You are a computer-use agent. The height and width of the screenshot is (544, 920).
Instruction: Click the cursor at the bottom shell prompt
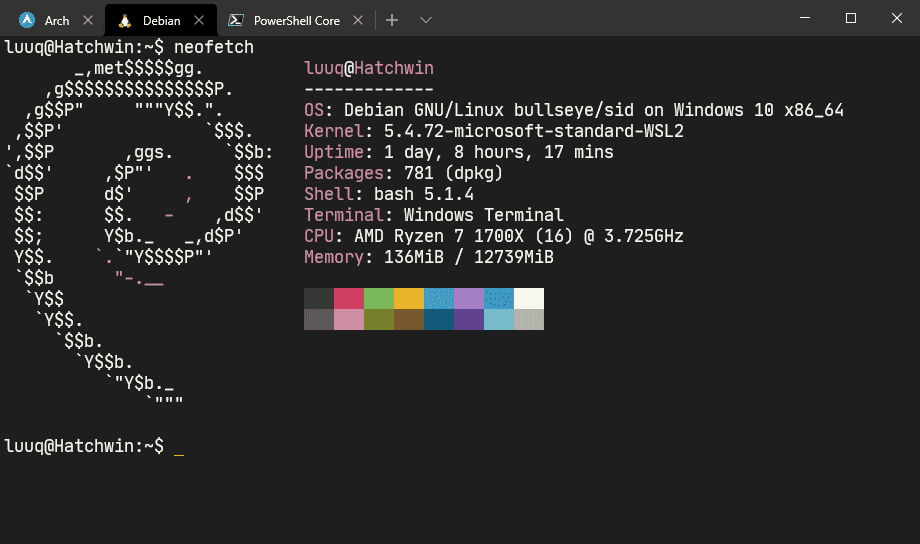click(179, 447)
